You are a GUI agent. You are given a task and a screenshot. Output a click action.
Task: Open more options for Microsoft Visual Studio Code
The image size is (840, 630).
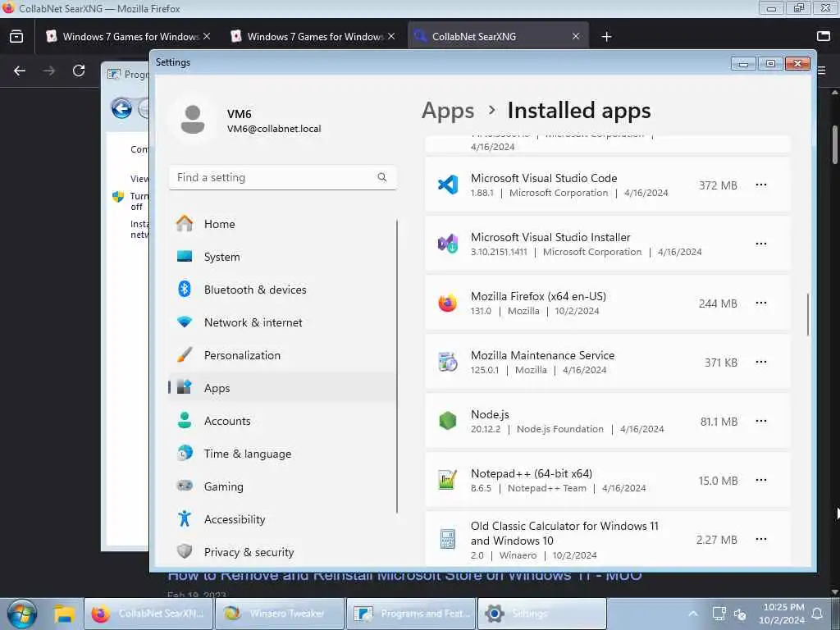760,185
